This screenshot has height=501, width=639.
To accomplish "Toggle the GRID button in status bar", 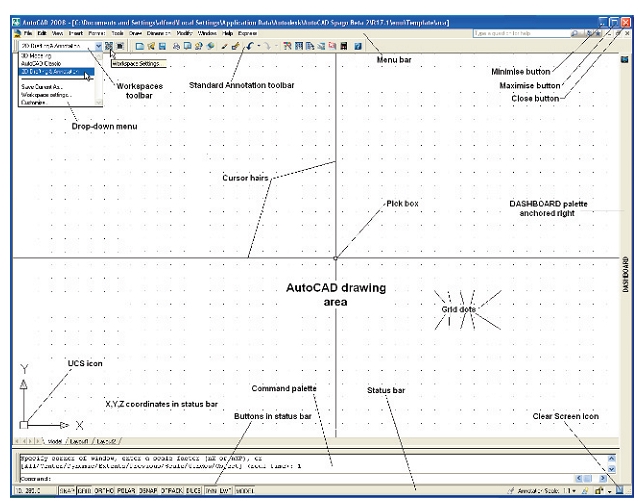I will click(84, 492).
